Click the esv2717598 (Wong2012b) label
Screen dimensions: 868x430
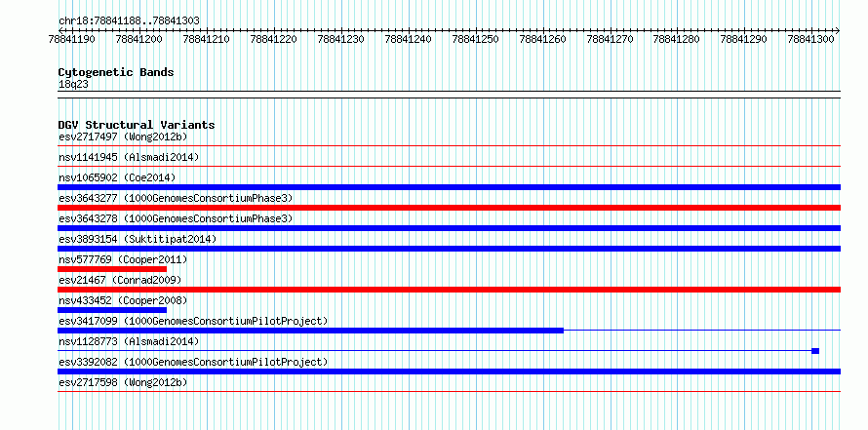pyautogui.click(x=123, y=382)
